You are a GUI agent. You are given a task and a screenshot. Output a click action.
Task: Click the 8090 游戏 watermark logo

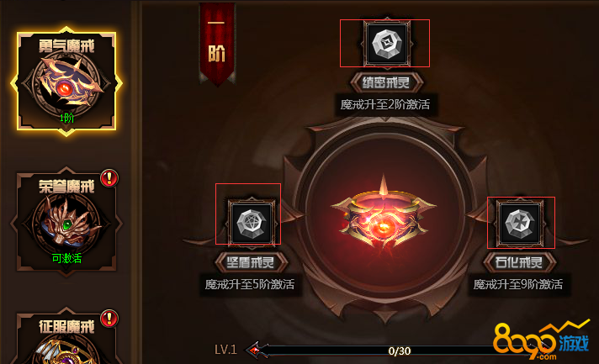click(x=541, y=341)
